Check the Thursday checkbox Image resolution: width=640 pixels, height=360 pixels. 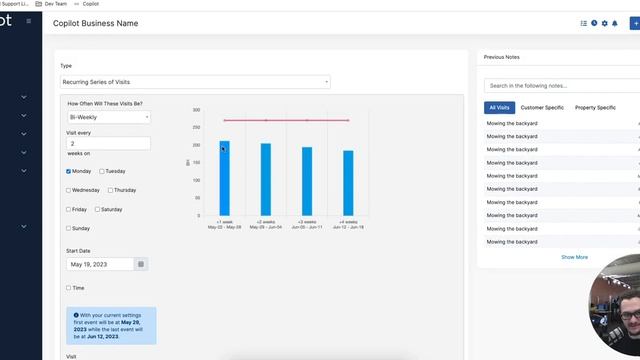coord(110,190)
